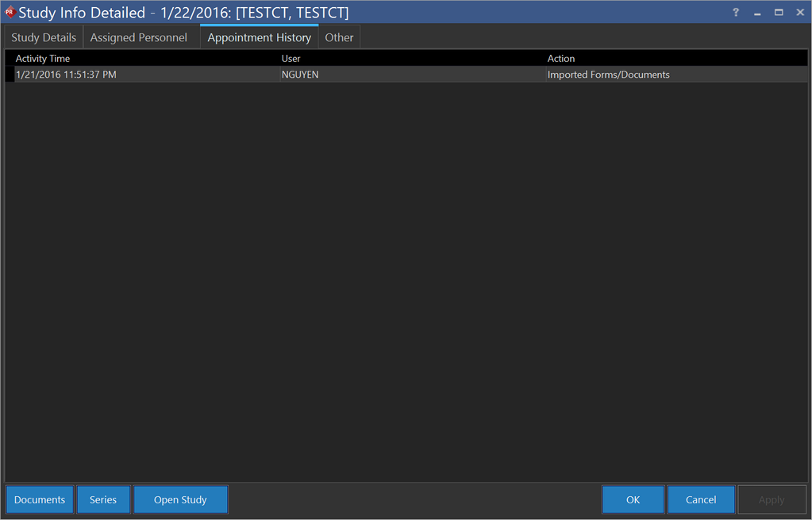
Task: Maximize the Study Info Detailed window
Action: coord(779,13)
